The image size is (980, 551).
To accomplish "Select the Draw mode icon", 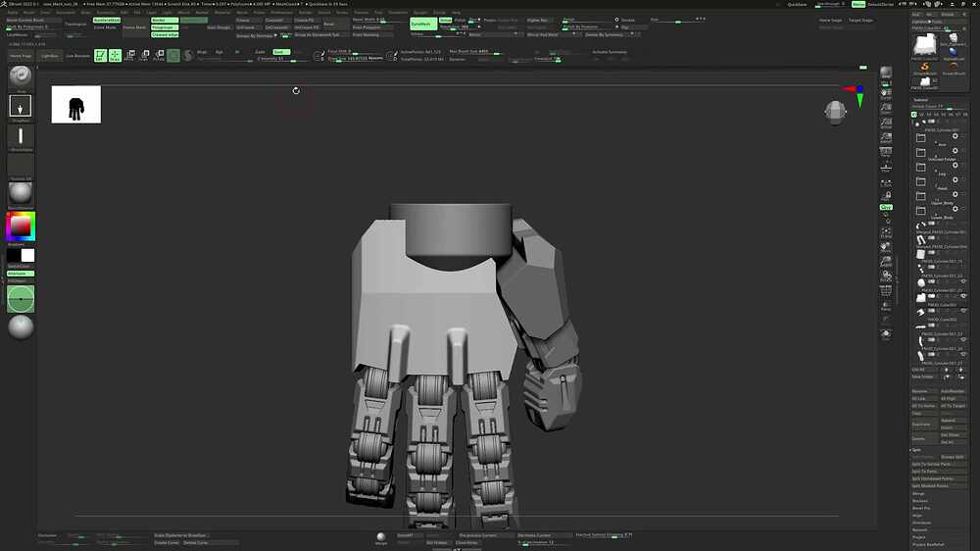I will [115, 56].
